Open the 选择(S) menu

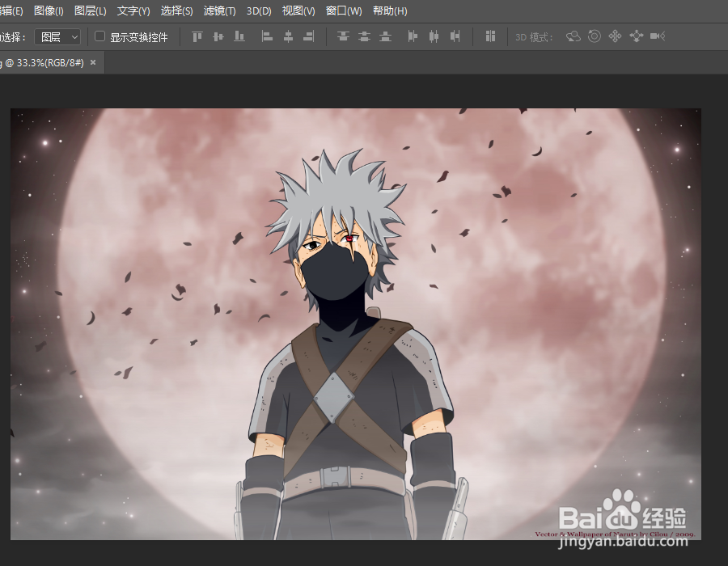coord(177,11)
